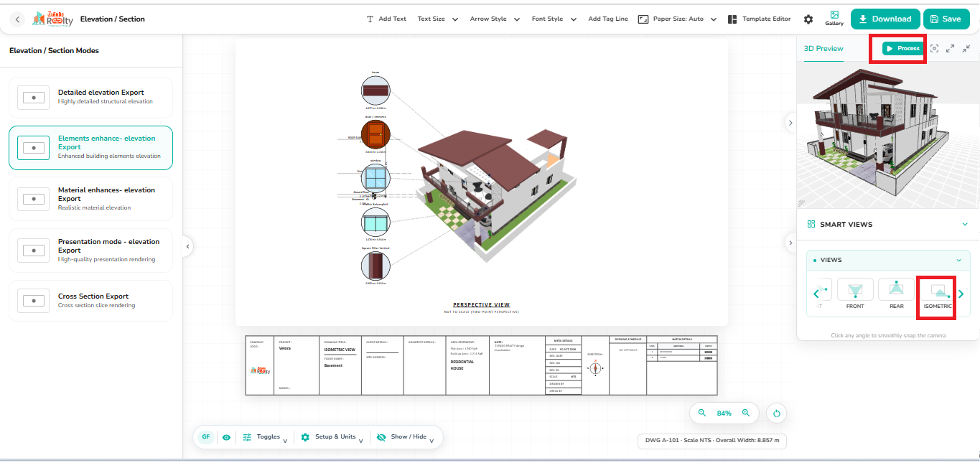Click the DWG A-101 scale info label

pos(712,441)
